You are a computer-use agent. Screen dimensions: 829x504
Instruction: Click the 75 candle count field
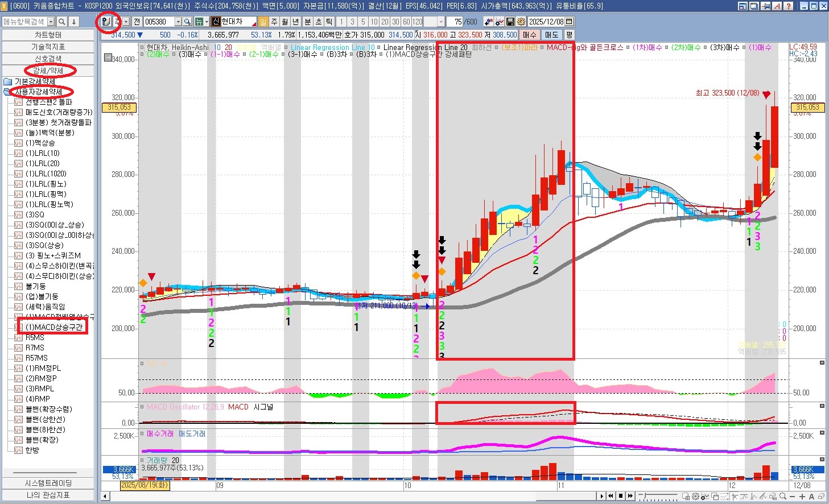455,22
